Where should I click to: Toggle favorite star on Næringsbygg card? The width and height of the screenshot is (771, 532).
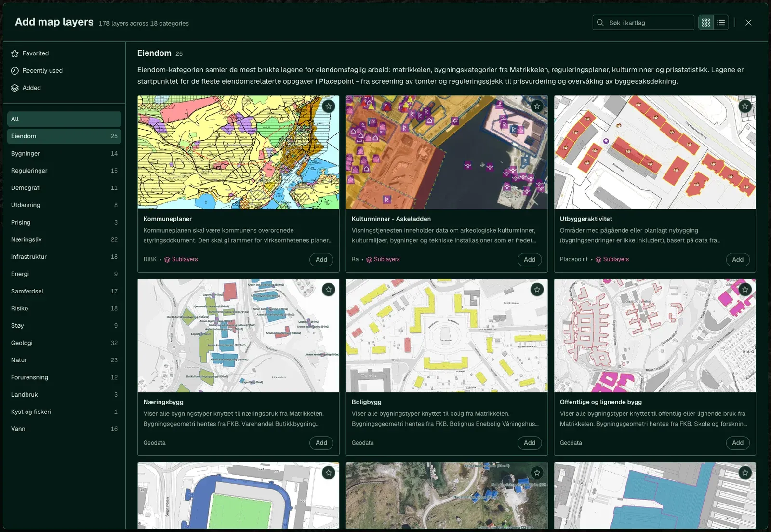[329, 290]
